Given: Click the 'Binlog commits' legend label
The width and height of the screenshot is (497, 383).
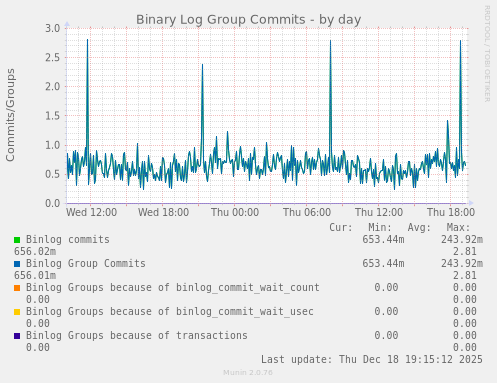Looking at the screenshot, I should click(68, 240).
